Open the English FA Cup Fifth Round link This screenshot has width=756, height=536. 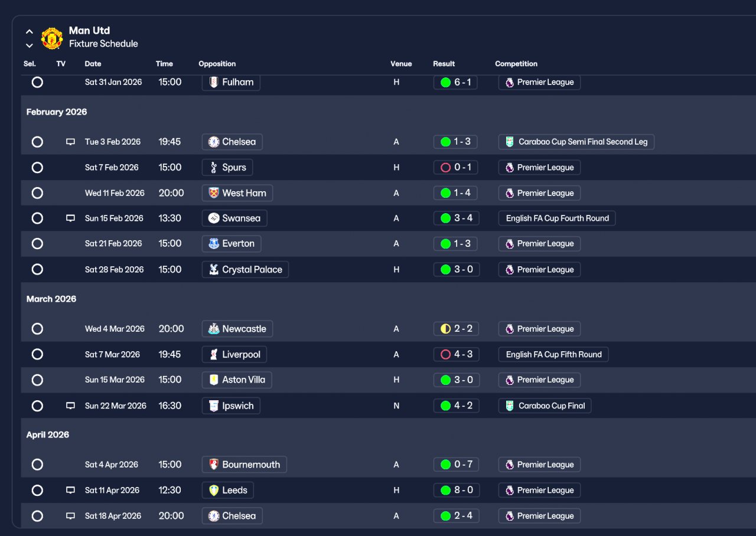tap(553, 354)
